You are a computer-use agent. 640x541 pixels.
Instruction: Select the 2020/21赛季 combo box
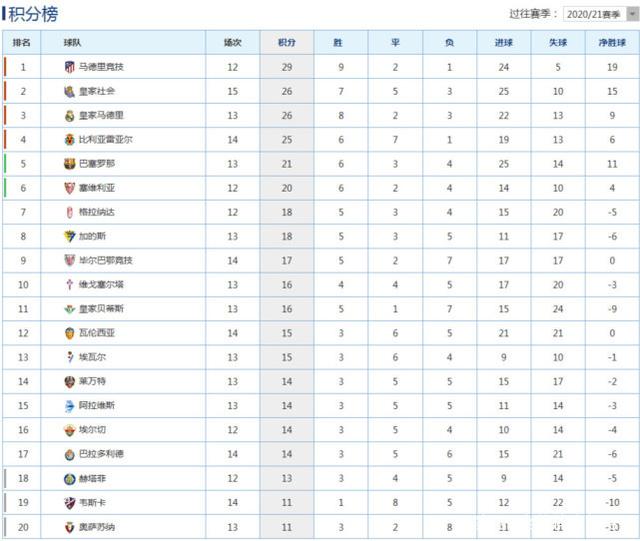click(x=600, y=14)
